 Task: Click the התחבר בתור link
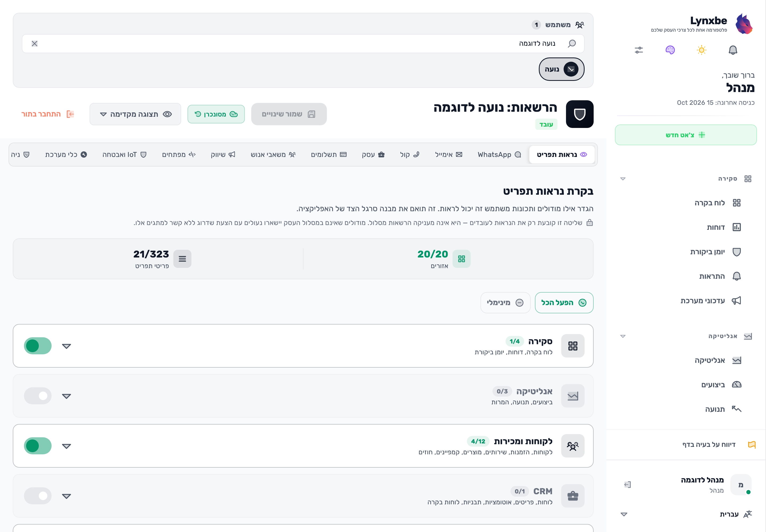[48, 114]
